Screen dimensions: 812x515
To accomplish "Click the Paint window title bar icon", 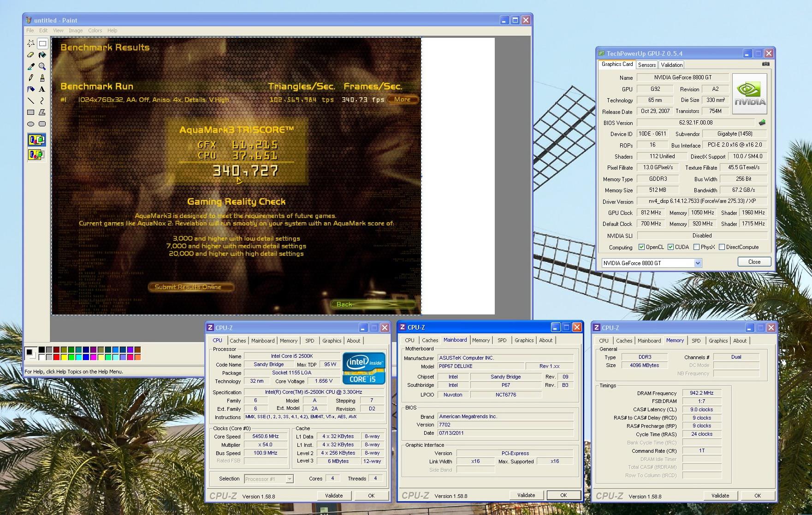I will [x=29, y=20].
